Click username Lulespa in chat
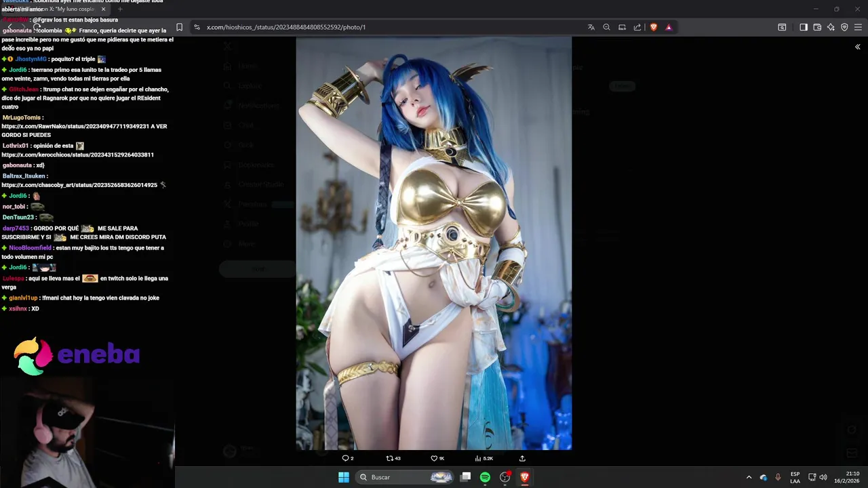This screenshot has width=868, height=488. (x=13, y=279)
